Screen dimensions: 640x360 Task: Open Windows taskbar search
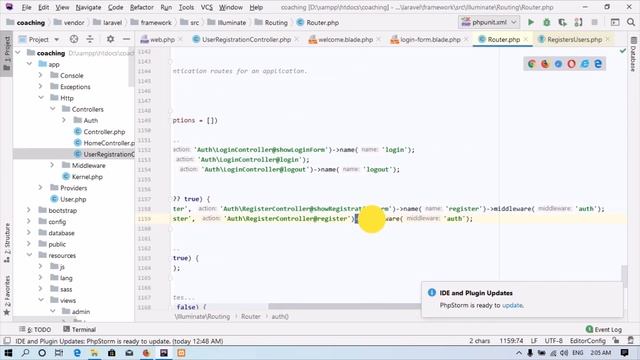point(25,353)
